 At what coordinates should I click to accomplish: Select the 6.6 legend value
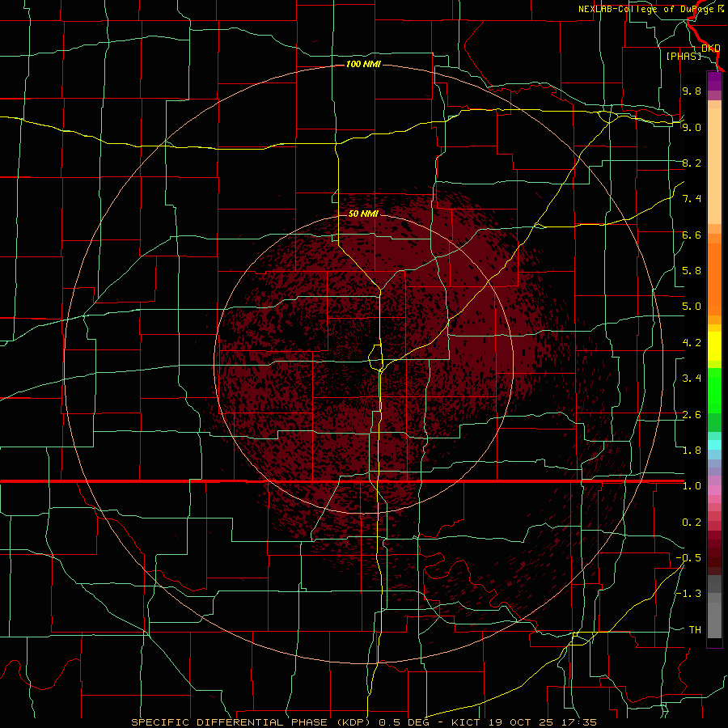[692, 235]
